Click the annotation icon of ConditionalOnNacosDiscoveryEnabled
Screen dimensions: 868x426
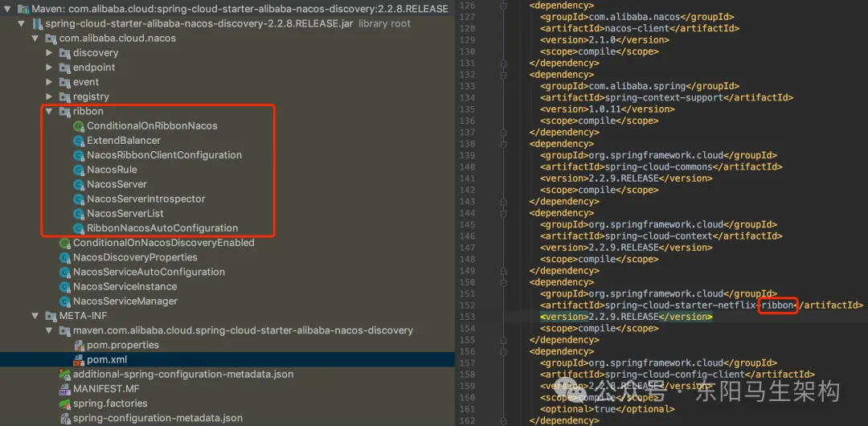pos(64,243)
